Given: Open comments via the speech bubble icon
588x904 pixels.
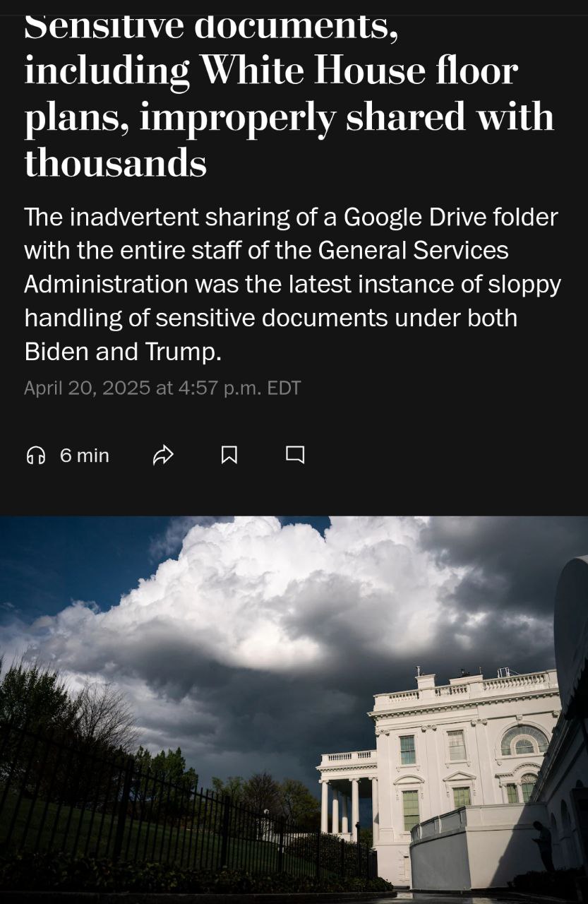Looking at the screenshot, I should coord(295,455).
